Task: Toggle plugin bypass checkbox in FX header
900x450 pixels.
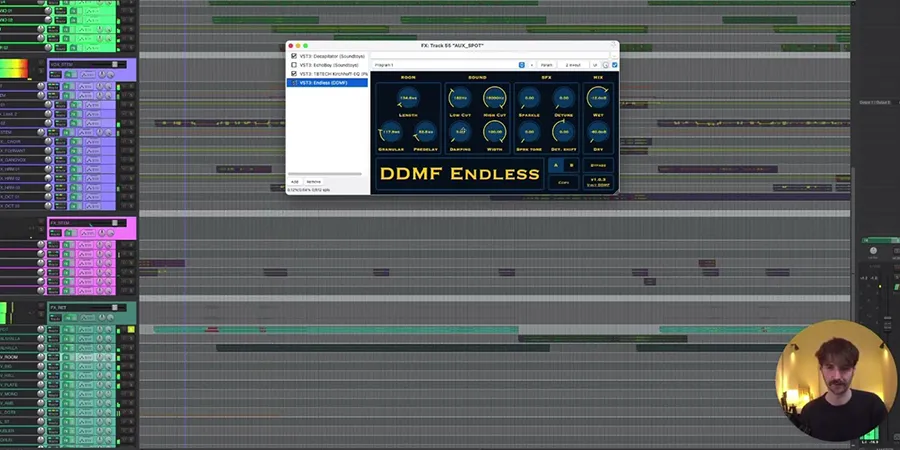Action: [615, 65]
